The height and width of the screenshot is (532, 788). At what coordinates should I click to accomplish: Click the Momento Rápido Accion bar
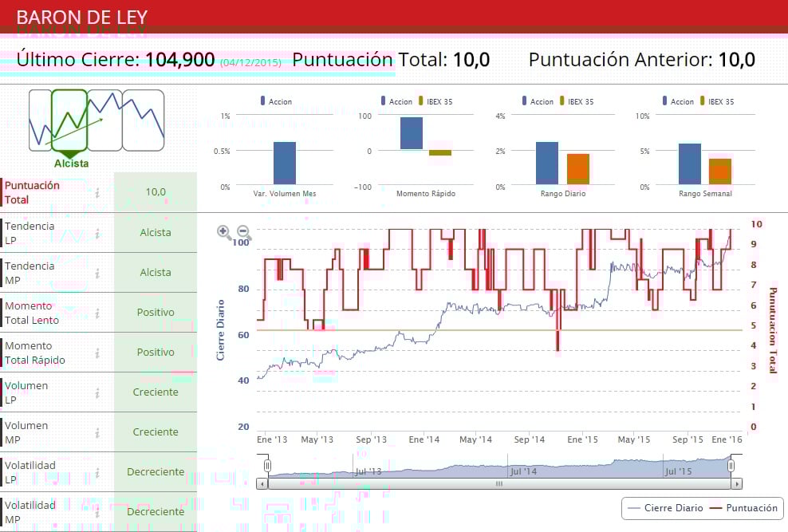tap(411, 133)
